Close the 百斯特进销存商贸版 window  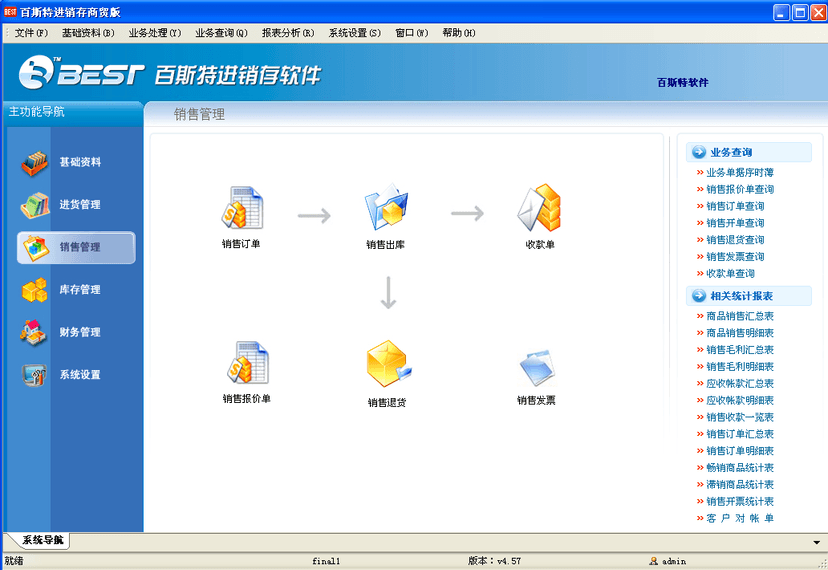[x=819, y=12]
